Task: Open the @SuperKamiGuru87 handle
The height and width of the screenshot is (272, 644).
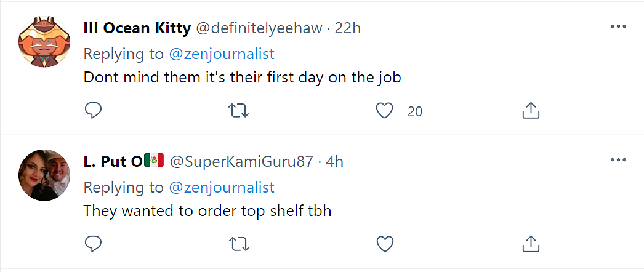Action: pos(241,162)
